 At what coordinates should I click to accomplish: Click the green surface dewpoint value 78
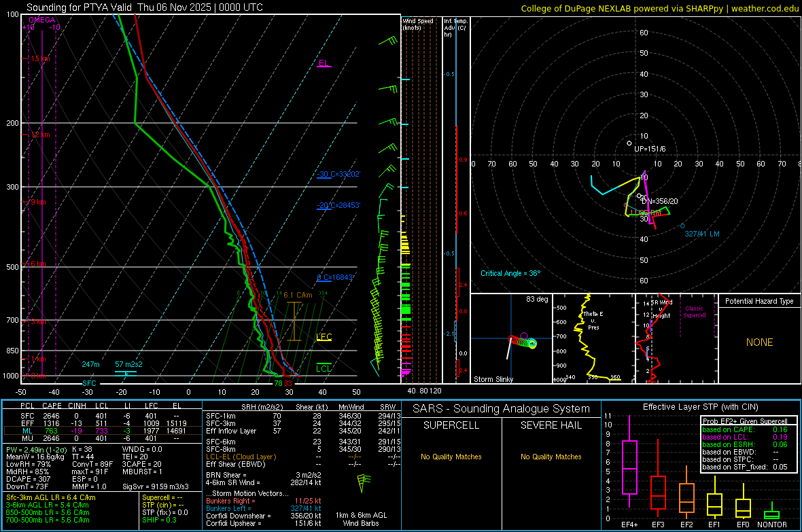(x=278, y=383)
